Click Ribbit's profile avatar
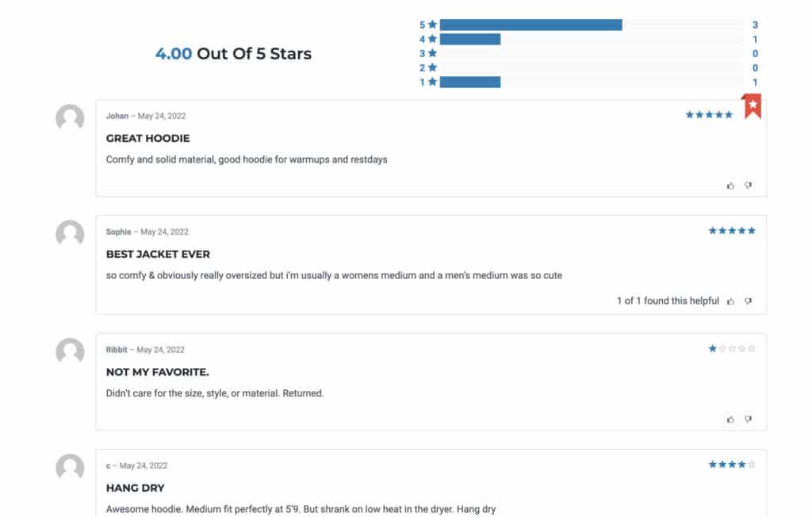The height and width of the screenshot is (517, 812). point(70,352)
